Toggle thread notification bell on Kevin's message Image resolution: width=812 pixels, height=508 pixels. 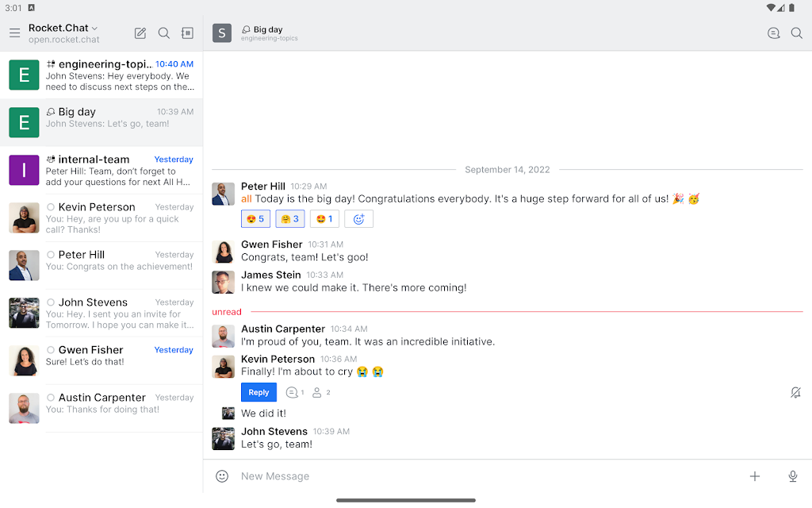coord(795,393)
